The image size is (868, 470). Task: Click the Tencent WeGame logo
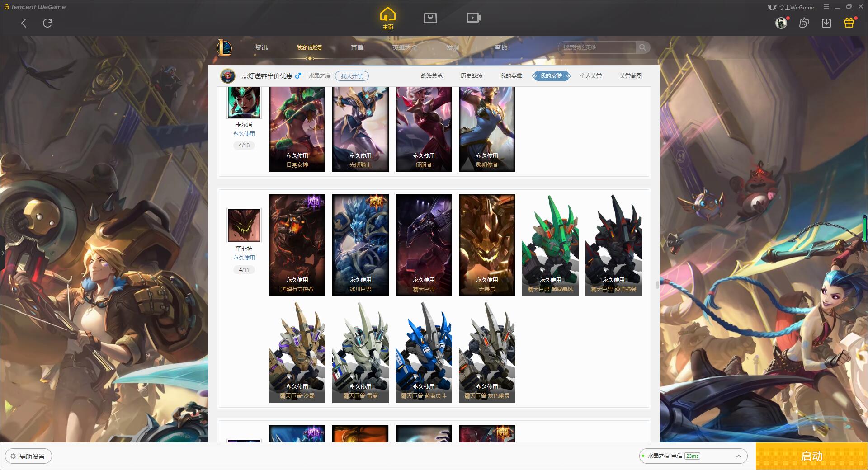click(x=35, y=7)
